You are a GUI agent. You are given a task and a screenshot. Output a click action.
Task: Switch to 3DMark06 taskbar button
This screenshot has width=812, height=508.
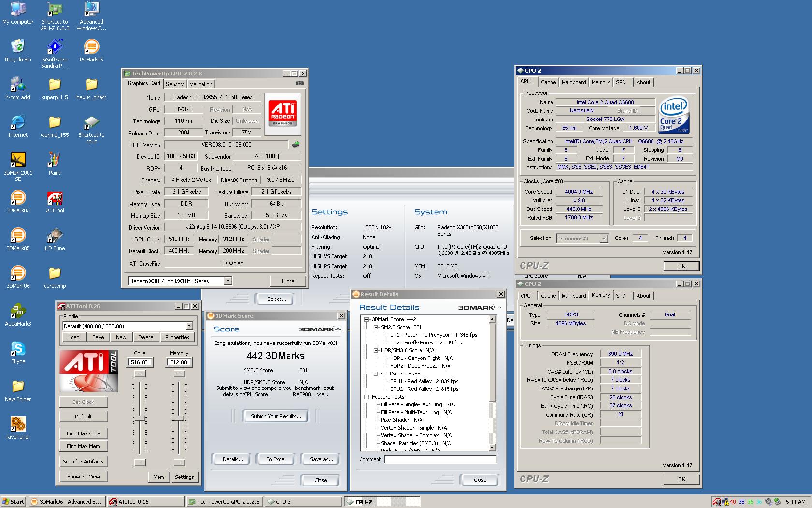(66, 502)
